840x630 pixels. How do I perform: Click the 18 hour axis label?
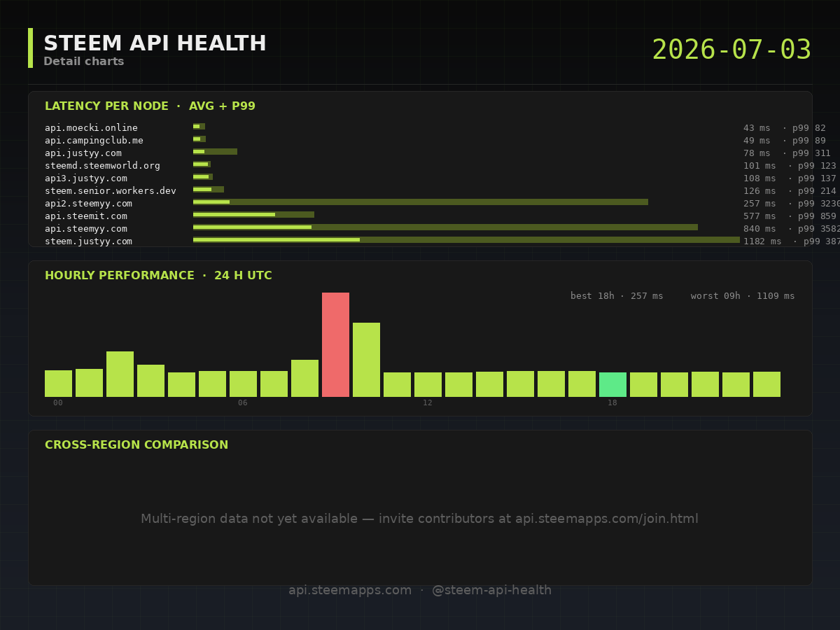612,403
